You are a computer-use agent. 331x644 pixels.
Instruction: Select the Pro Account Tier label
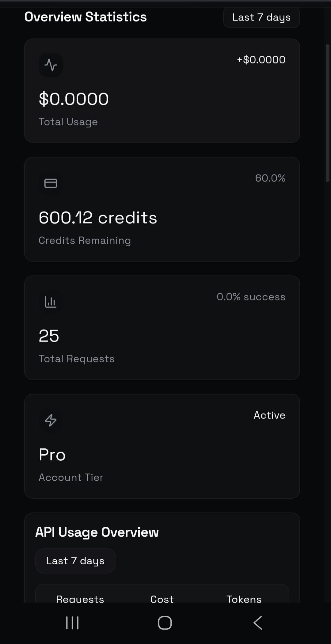pos(52,455)
